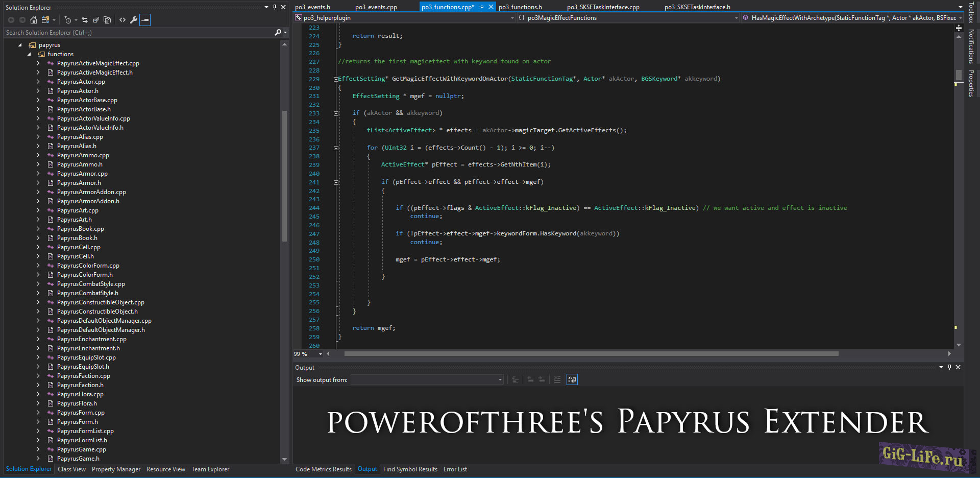980x478 pixels.
Task: Switch to Team Explorer
Action: click(x=210, y=469)
